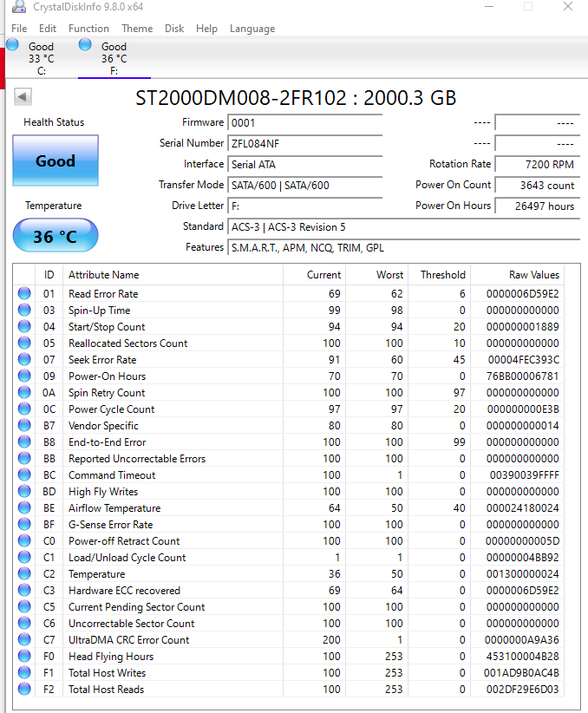Viewport: 588px width, 713px height.
Task: Click the Standard field ACS-3 Revision 5
Action: coord(404,227)
